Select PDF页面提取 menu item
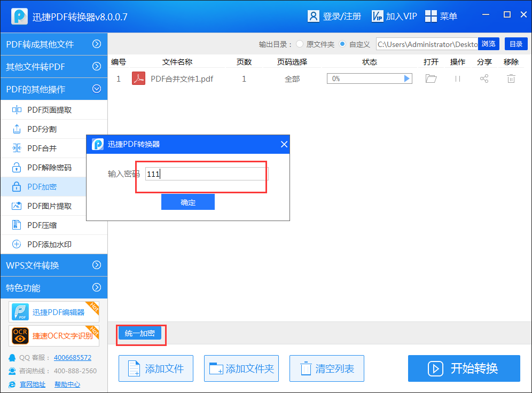 tap(53, 110)
